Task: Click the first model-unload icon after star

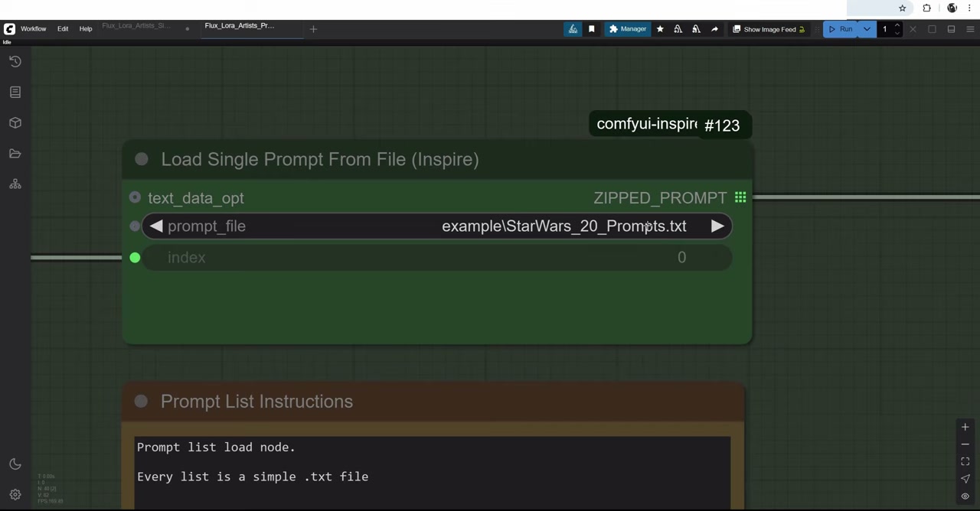Action: tap(678, 29)
